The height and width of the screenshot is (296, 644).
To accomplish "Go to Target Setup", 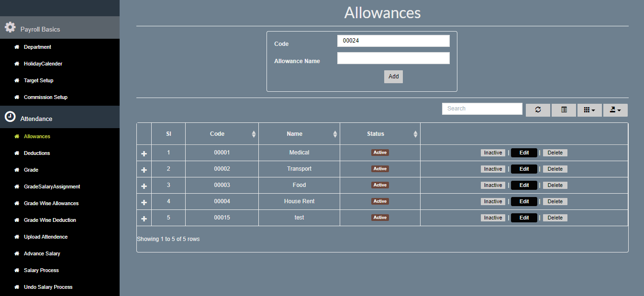I will 39,80.
